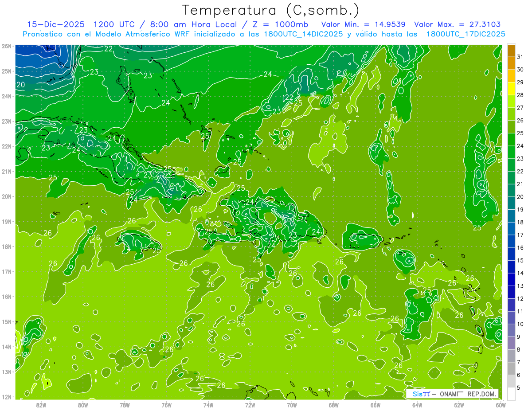Click the '21N' latitude axis label
Image resolution: width=532 pixels, height=411 pixels.
7,172
